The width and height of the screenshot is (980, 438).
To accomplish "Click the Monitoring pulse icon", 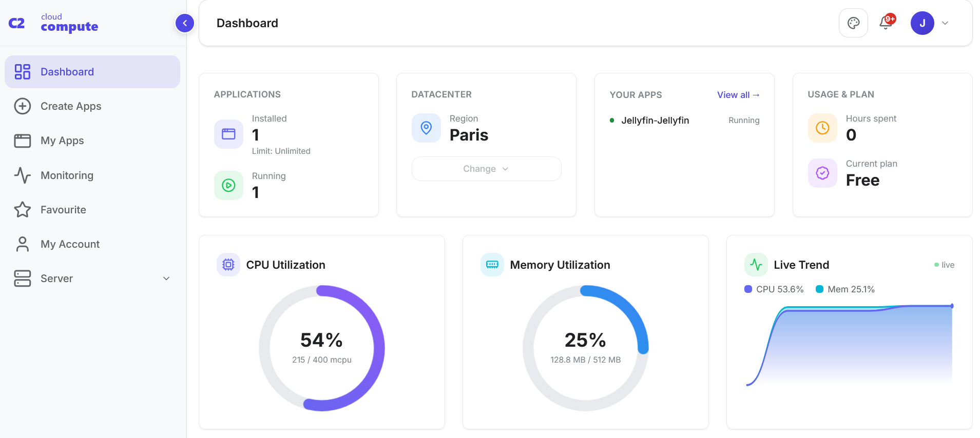I will [23, 175].
